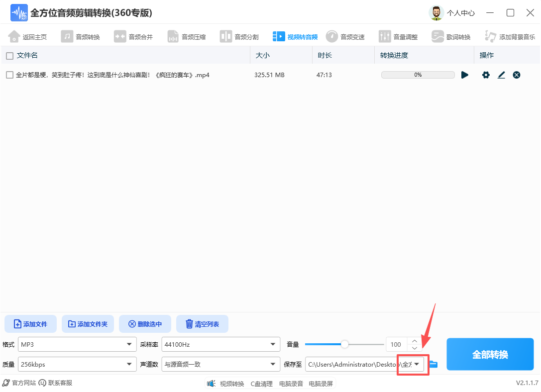Select the 音频转换 tool
Viewport: 541px width, 392px height.
pyautogui.click(x=81, y=36)
